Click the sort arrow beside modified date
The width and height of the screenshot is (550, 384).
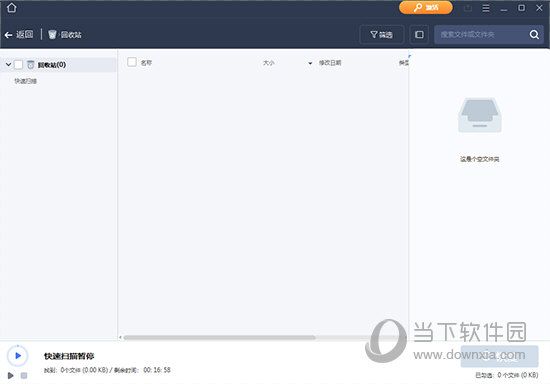[310, 63]
